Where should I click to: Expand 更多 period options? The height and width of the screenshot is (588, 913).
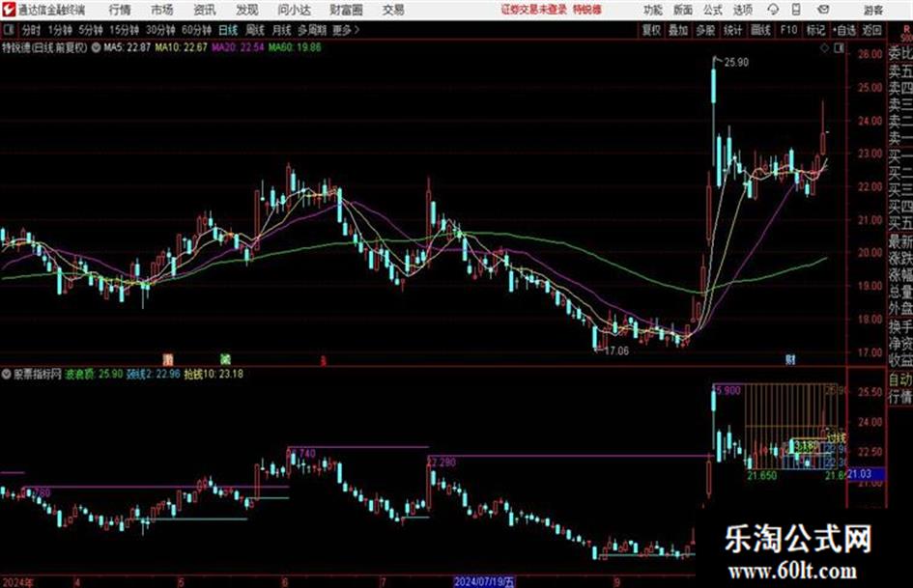coord(345,30)
